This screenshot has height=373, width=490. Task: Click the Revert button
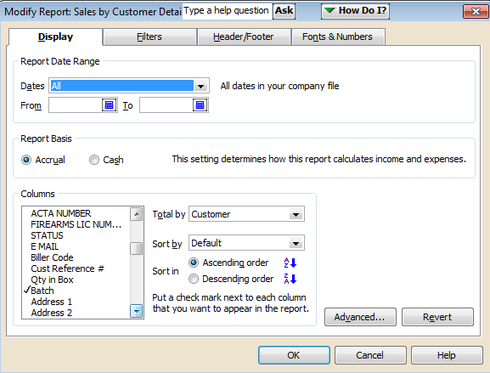click(x=437, y=317)
